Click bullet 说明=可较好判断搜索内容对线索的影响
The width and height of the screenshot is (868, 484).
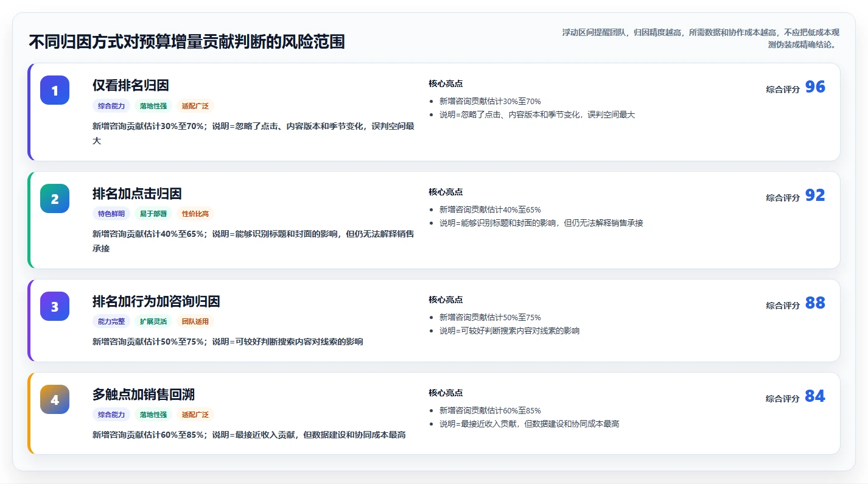click(x=509, y=331)
